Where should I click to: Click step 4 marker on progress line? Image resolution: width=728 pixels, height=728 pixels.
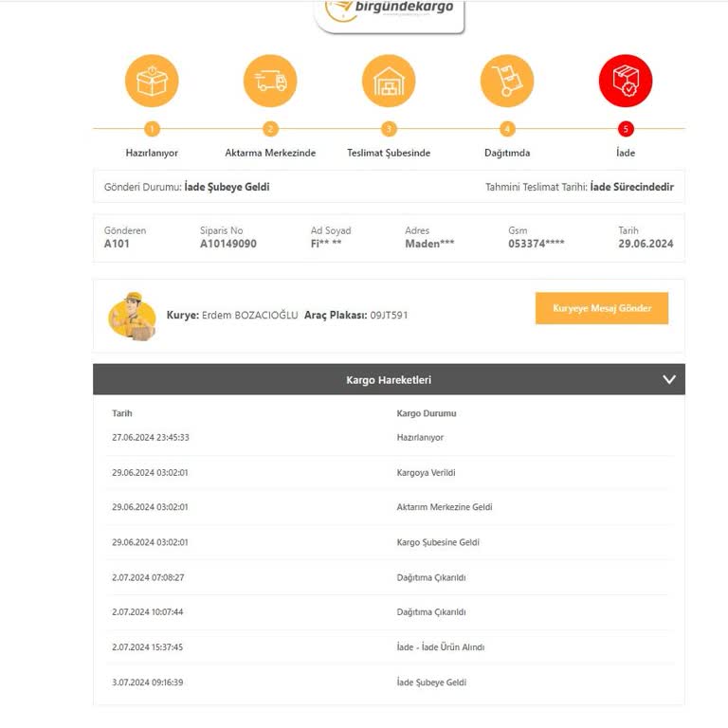[507, 129]
